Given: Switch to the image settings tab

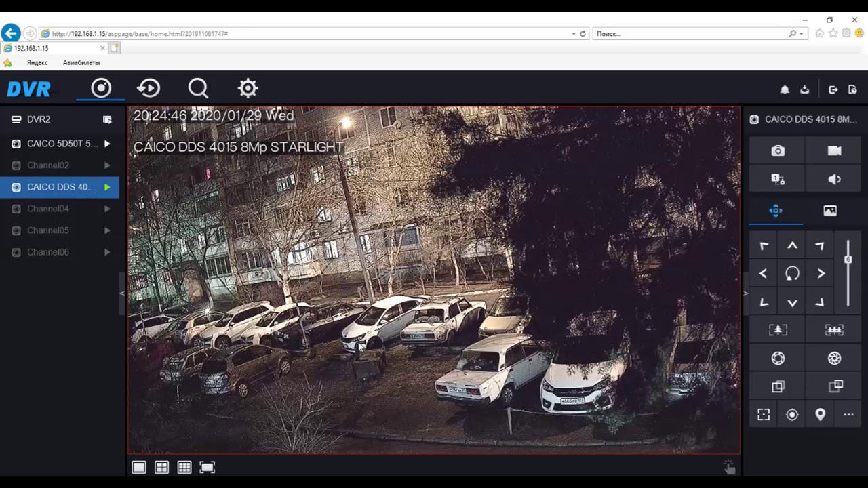Looking at the screenshot, I should click(x=830, y=211).
